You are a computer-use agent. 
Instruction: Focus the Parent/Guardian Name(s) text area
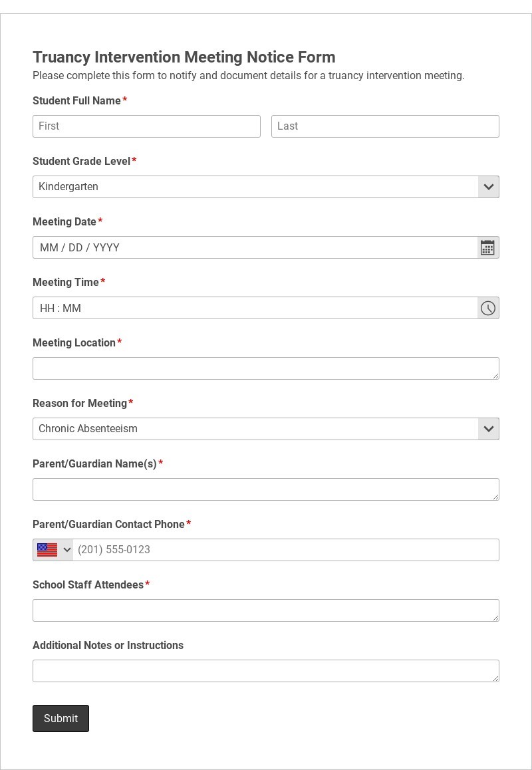coord(266,489)
